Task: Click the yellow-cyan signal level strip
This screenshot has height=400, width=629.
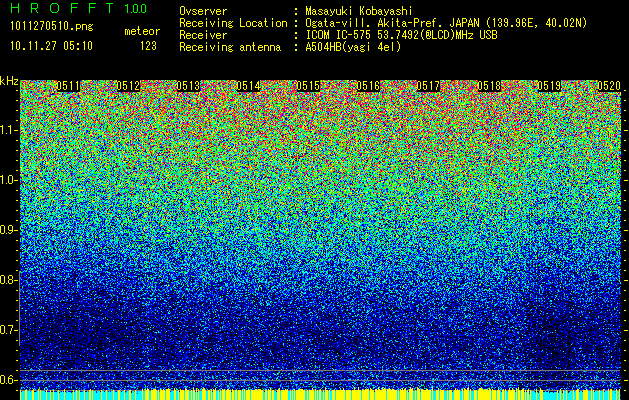Action: pyautogui.click(x=320, y=394)
